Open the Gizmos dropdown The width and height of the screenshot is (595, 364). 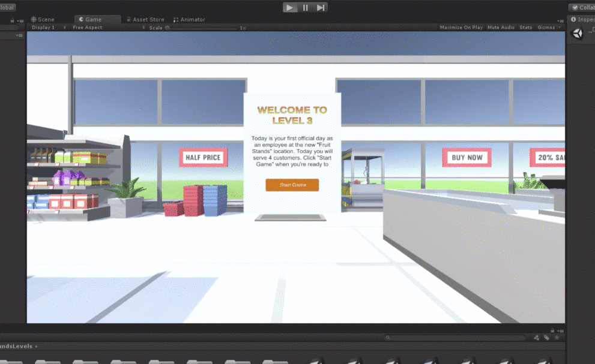[548, 28]
